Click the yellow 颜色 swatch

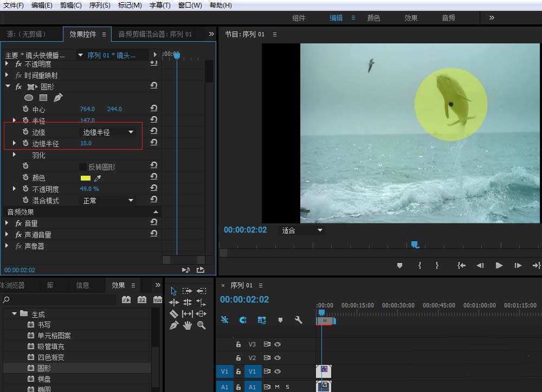click(85, 178)
